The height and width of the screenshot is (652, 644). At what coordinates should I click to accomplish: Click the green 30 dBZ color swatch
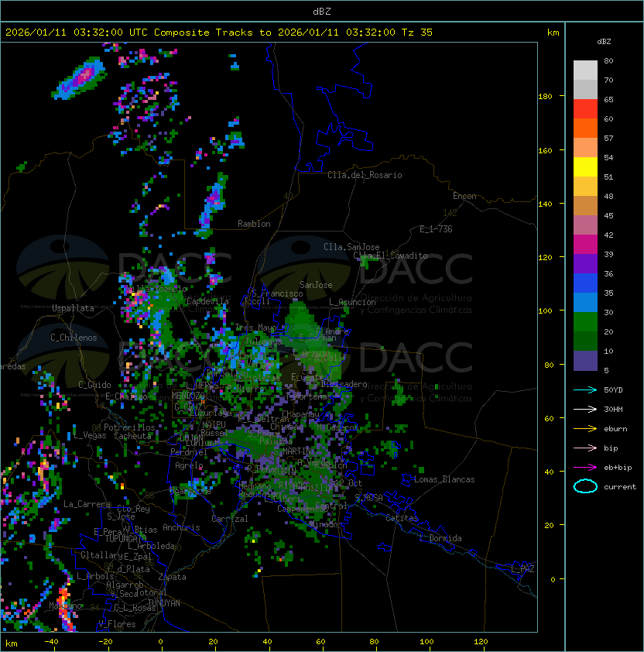(585, 322)
